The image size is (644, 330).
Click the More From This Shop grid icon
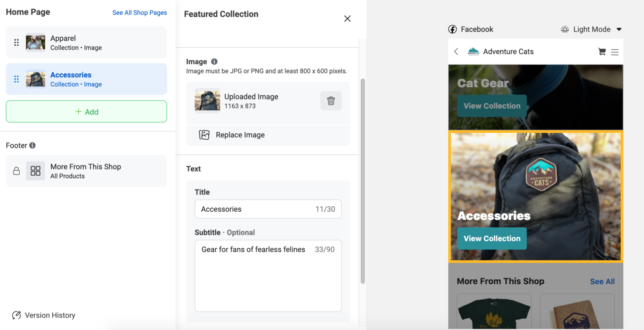(35, 171)
